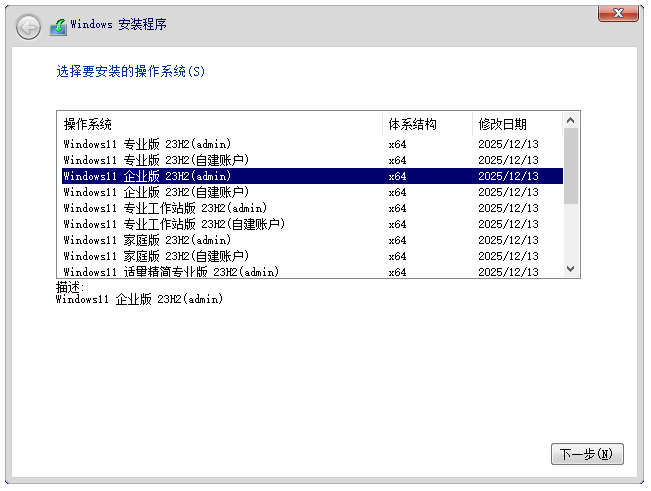The image size is (651, 491).
Task: Click the scrollbar down arrow
Action: 570,269
